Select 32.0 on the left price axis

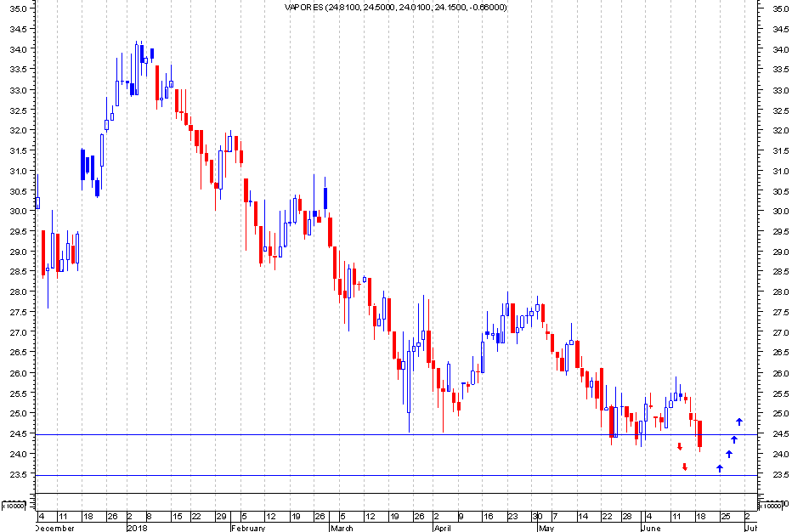click(18, 130)
